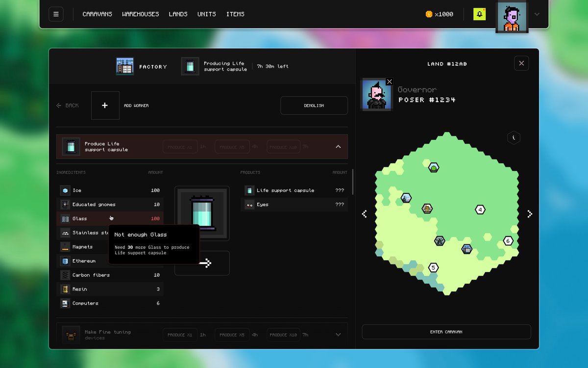The image size is (588, 368).
Task: Click the user avatar in the top bar
Action: click(512, 17)
